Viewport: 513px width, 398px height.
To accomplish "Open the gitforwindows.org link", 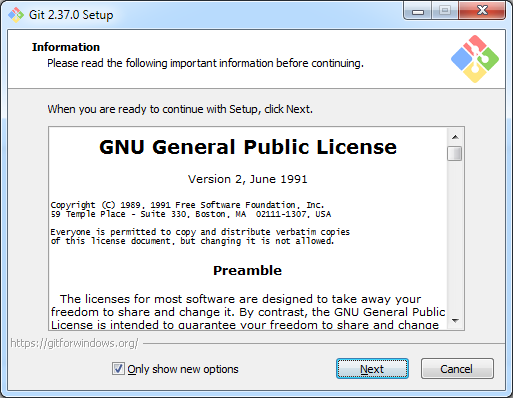I will [74, 343].
